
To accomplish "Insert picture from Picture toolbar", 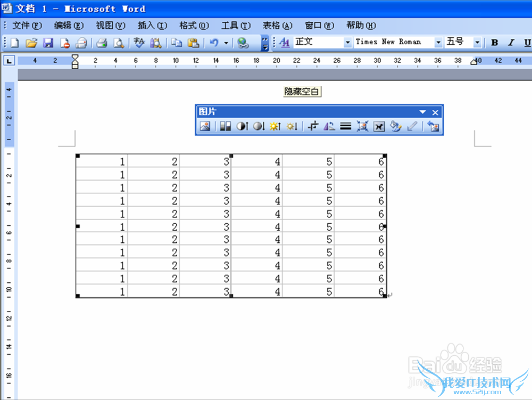I will (205, 126).
